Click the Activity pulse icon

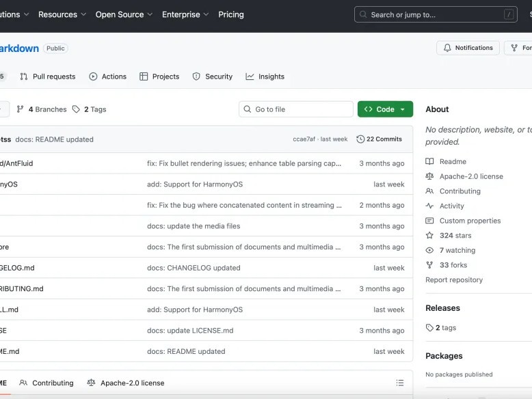(429, 206)
